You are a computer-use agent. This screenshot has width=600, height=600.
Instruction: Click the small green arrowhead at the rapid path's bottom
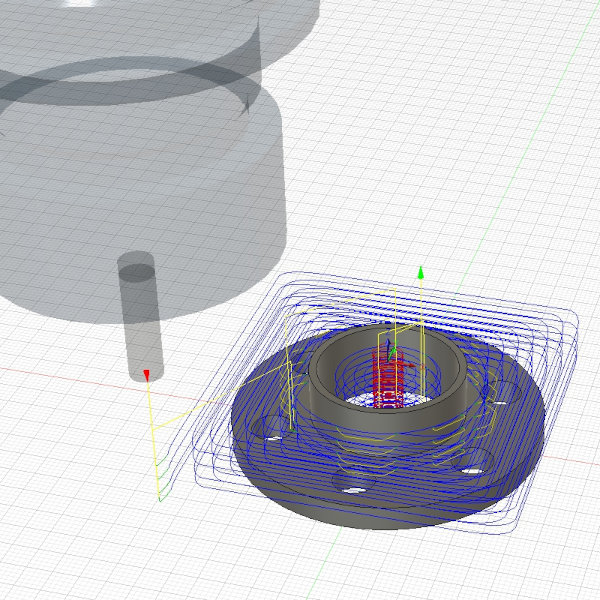click(159, 496)
